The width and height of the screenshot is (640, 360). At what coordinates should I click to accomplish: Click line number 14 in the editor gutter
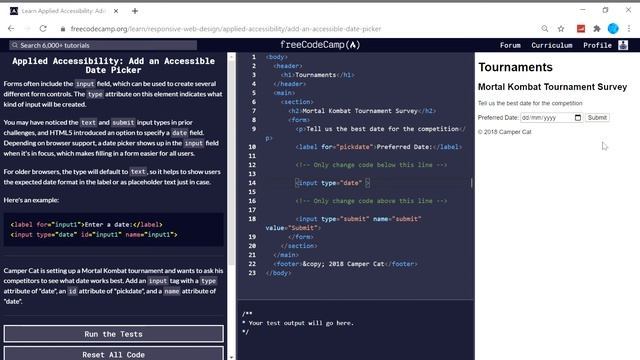coord(252,183)
